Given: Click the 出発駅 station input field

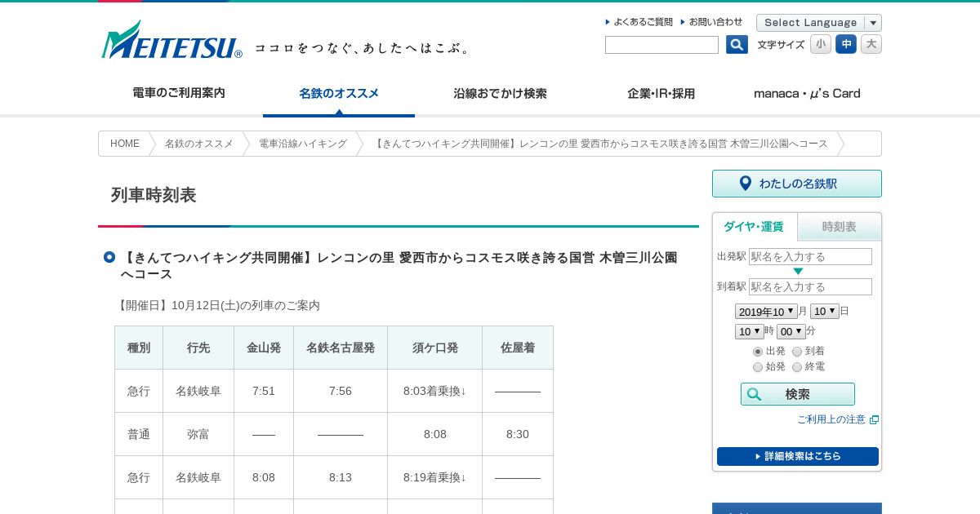Looking at the screenshot, I should pos(810,257).
